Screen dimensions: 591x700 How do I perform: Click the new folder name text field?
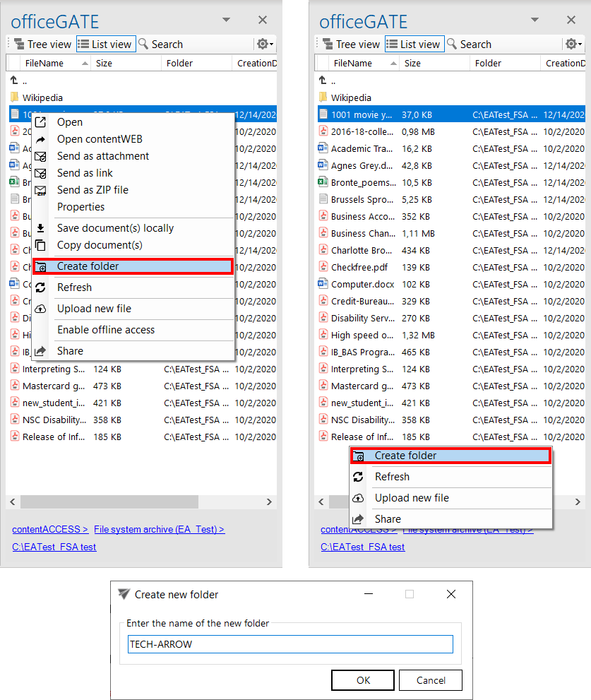289,644
